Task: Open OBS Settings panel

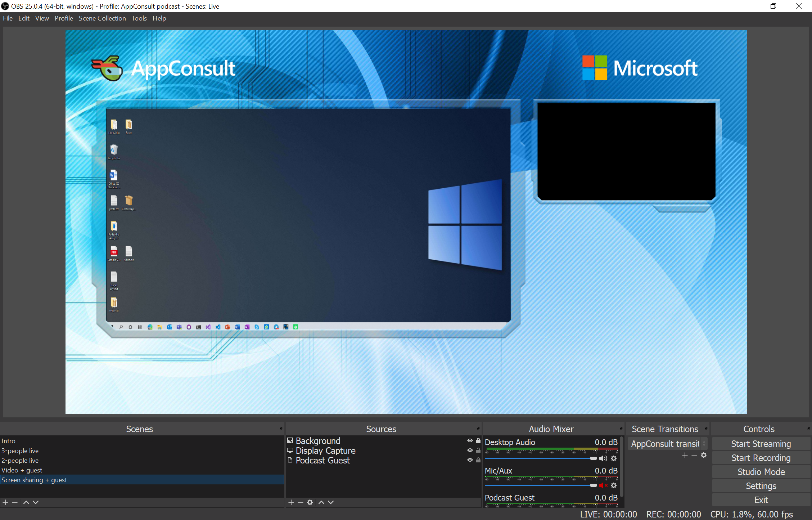Action: (x=761, y=486)
